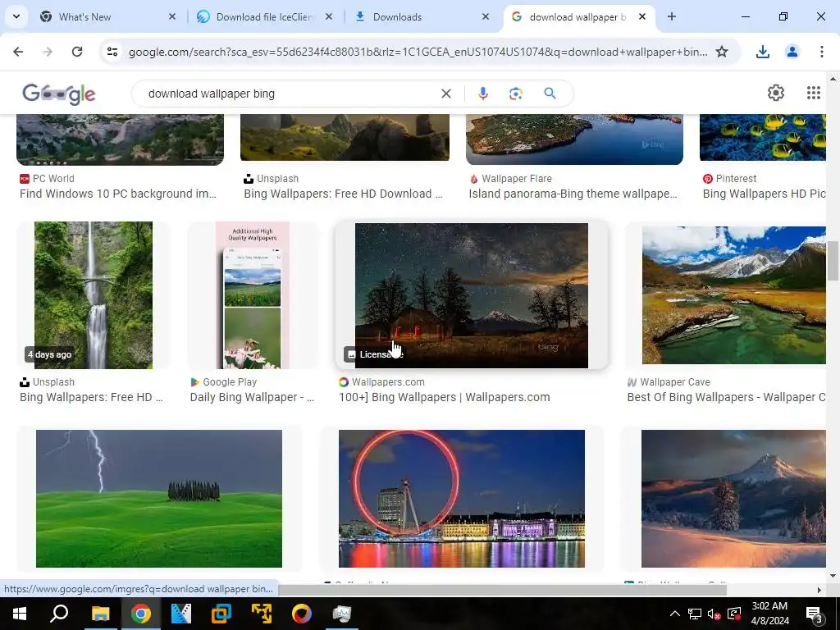Switch to the Download file IceClient tab
Image resolution: width=840 pixels, height=630 pixels.
pyautogui.click(x=265, y=16)
